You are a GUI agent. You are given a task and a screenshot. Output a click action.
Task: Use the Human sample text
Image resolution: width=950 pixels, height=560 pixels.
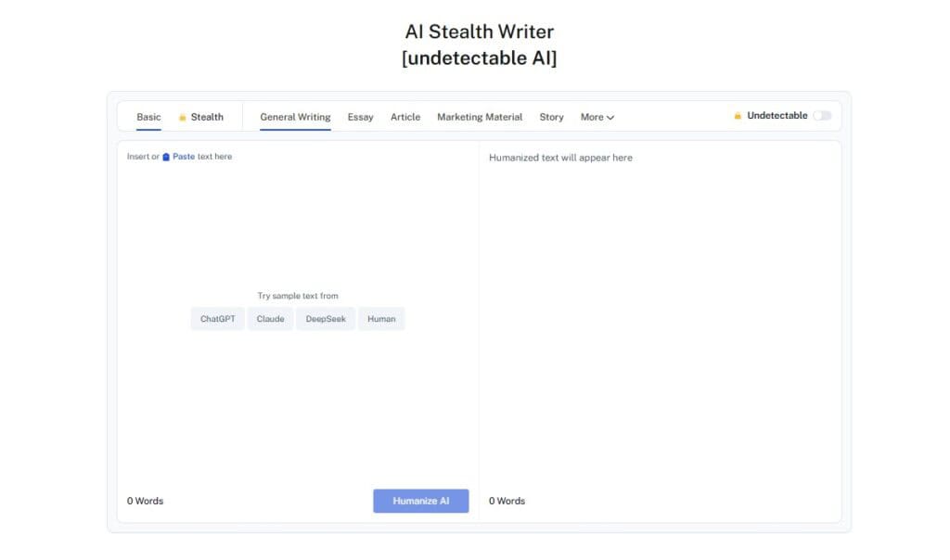pos(381,319)
